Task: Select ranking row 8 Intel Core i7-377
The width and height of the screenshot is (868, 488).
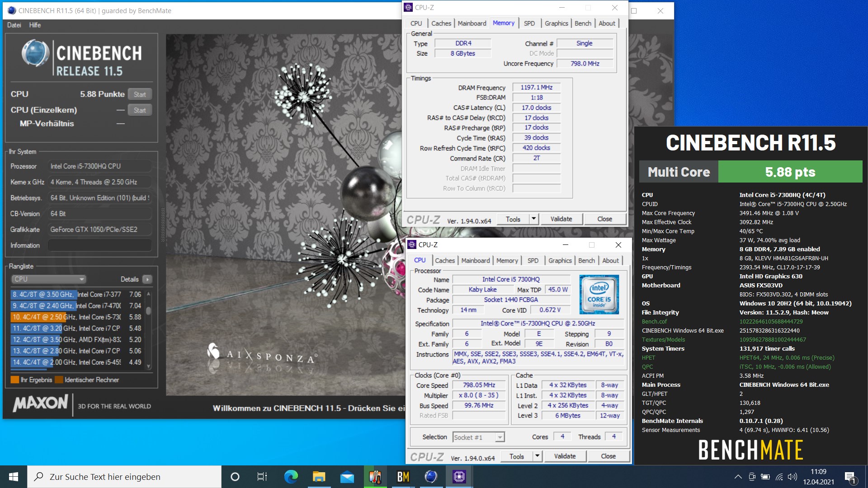Action: 77,295
